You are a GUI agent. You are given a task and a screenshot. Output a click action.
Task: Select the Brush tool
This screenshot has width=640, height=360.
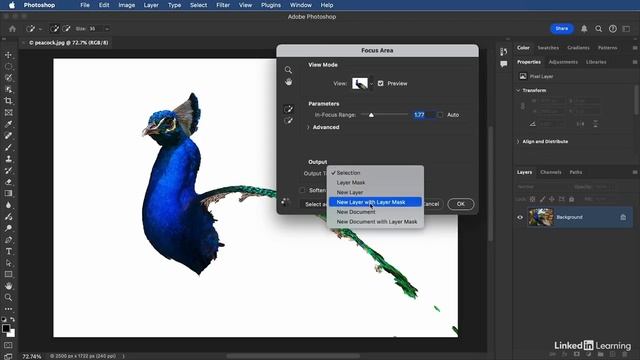tap(8, 147)
